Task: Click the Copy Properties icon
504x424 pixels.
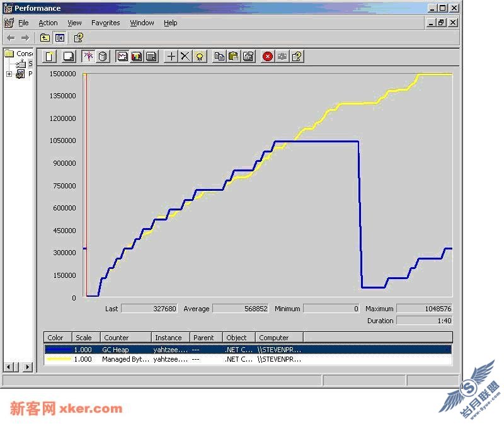Action: coord(219,57)
